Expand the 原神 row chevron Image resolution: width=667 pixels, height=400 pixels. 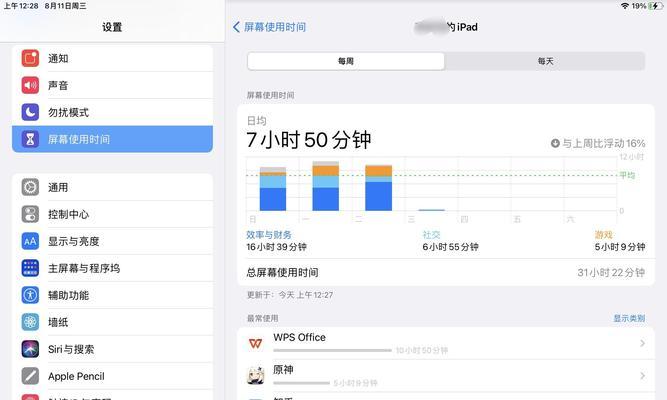642,375
